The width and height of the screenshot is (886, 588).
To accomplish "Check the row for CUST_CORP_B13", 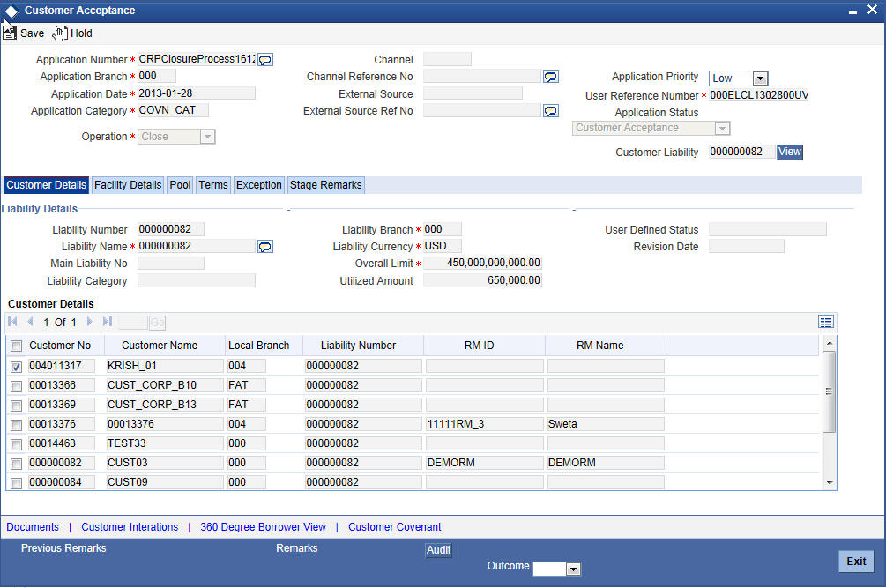I will (17, 406).
